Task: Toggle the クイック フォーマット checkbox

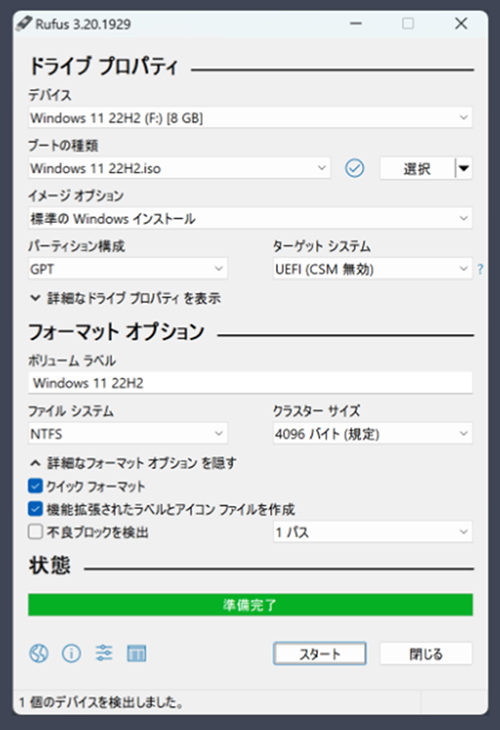Action: pos(35,486)
